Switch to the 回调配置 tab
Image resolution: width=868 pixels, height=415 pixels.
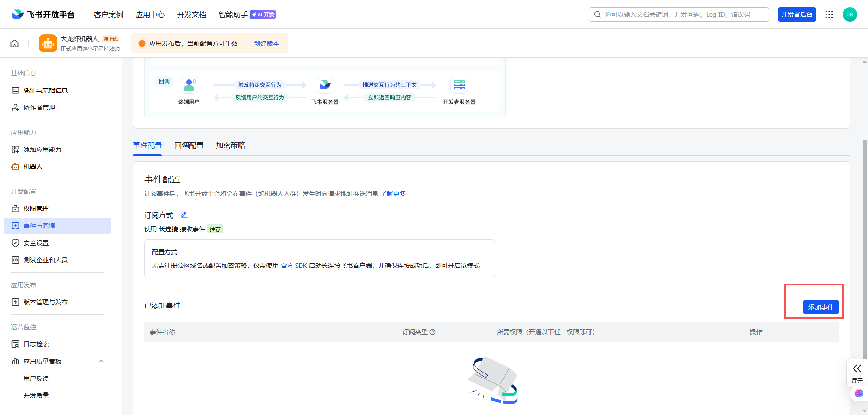point(189,145)
